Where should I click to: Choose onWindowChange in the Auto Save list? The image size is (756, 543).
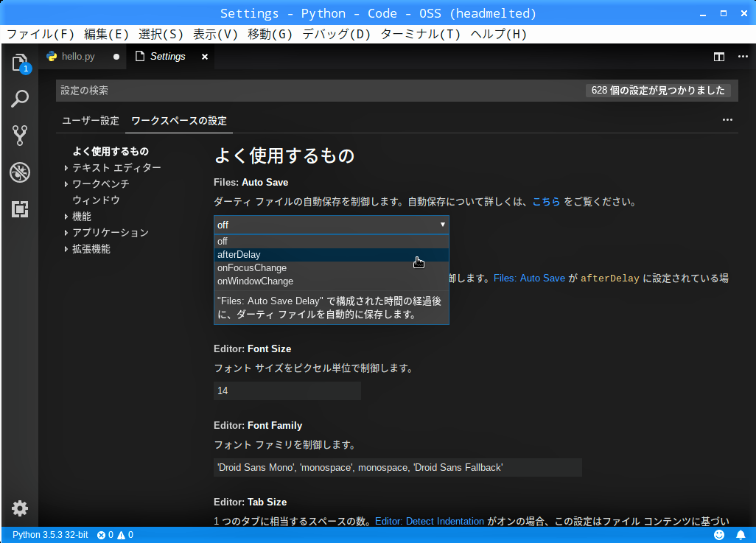[332, 281]
